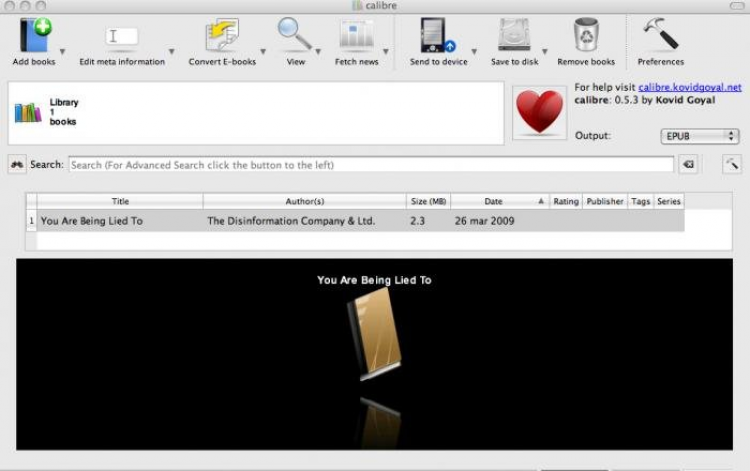Click the Add books icon
The width and height of the screenshot is (750, 471).
pyautogui.click(x=35, y=35)
